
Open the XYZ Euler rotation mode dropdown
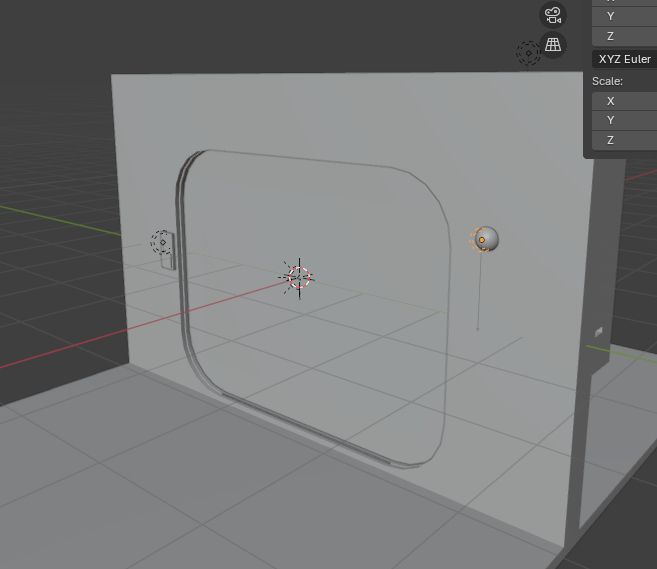coord(624,59)
